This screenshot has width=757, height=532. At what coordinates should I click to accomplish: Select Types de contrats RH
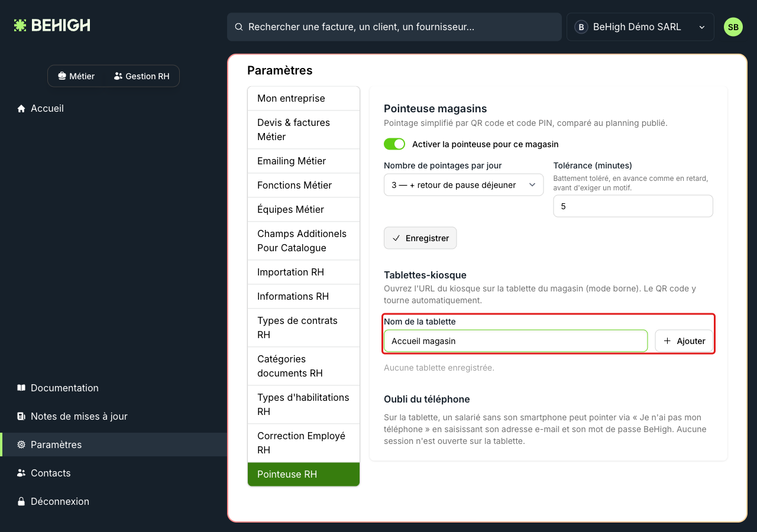pyautogui.click(x=303, y=327)
